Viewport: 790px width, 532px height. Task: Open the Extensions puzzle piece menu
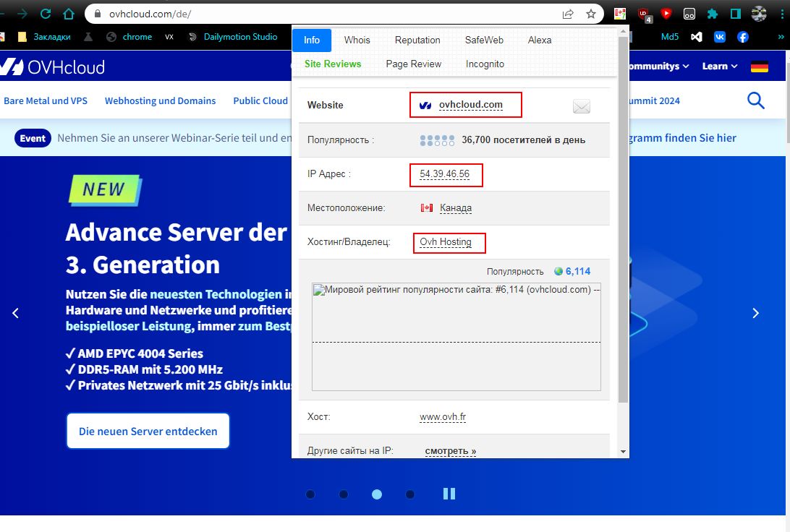click(x=713, y=14)
